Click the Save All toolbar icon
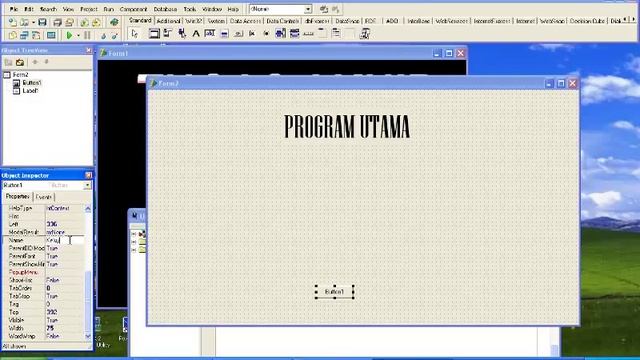This screenshot has width=640, height=360. (58, 22)
